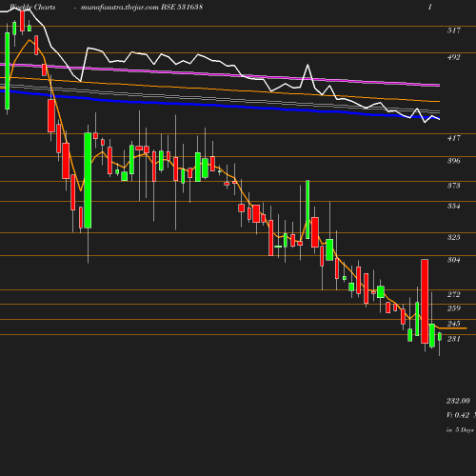Viewport: 476px width, 476px height.
Task: Click the 232.00 last price value
Action: [x=458, y=401]
